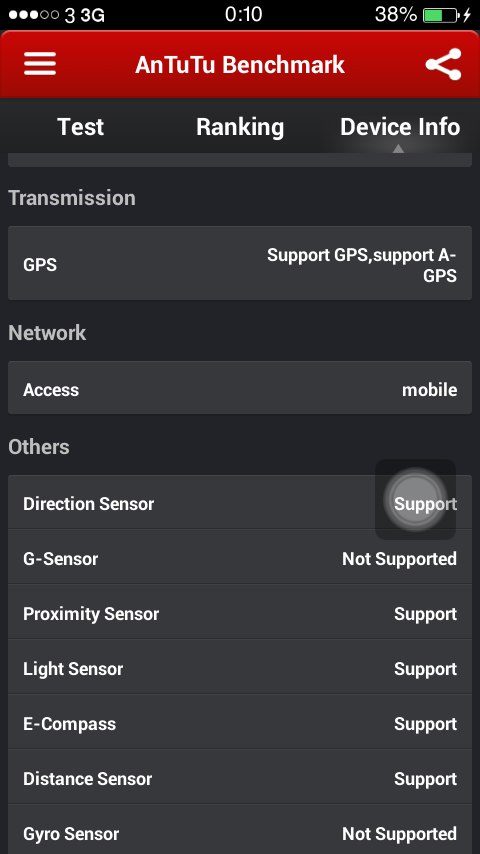Tap the Distance Sensor row
This screenshot has width=480, height=854.
tap(240, 777)
